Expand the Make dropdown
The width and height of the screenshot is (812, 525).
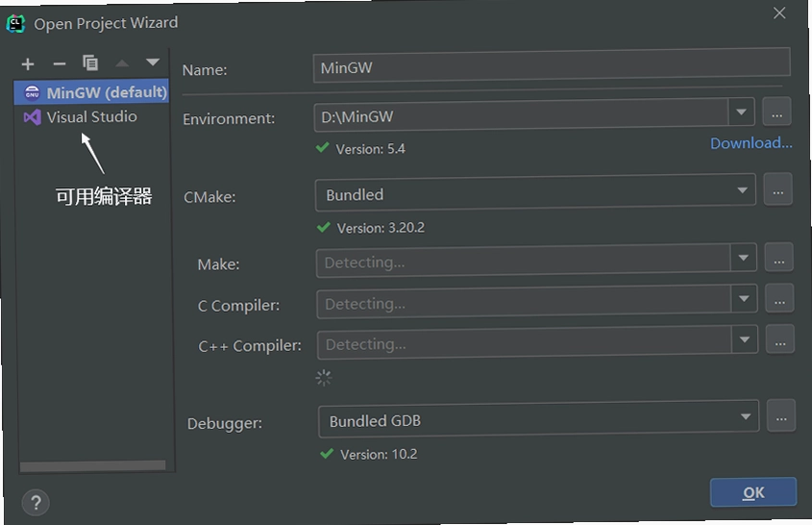click(744, 258)
